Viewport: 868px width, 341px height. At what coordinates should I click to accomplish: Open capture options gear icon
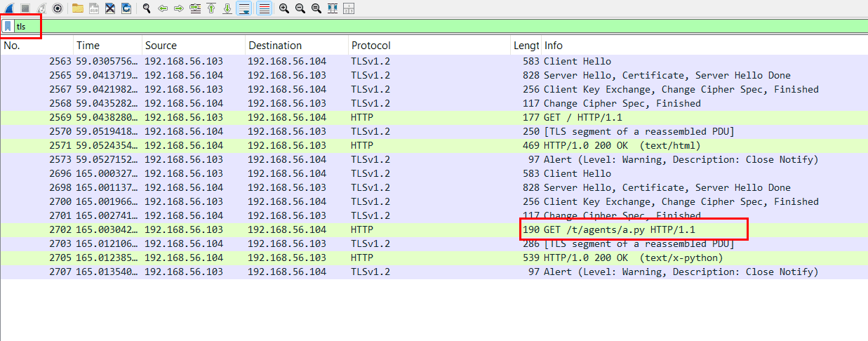58,8
